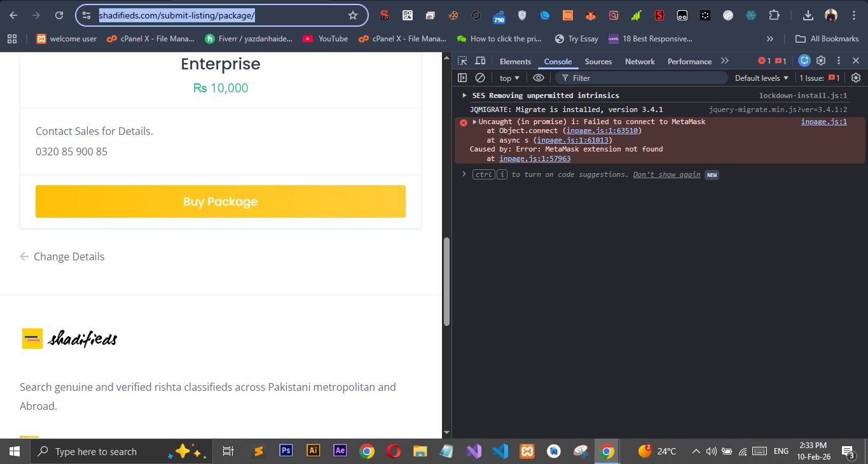Viewport: 868px width, 464px height.
Task: Click the Chrome Extensions puzzle icon
Action: tap(774, 15)
